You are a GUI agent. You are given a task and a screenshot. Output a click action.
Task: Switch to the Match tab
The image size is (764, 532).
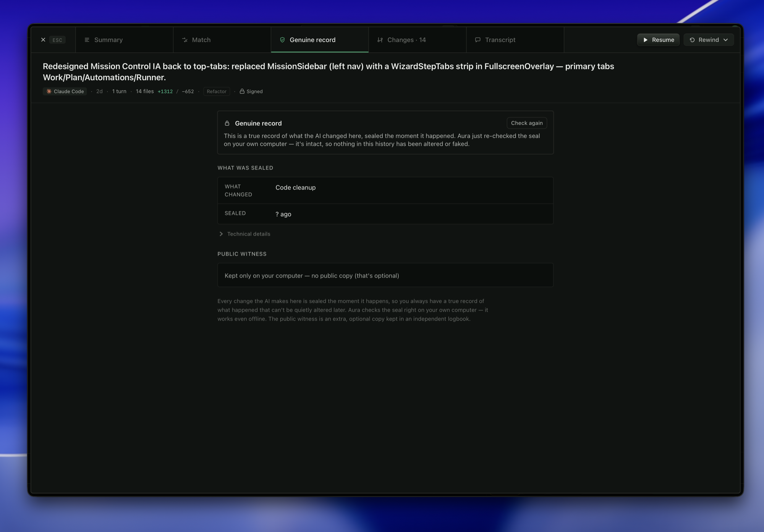pyautogui.click(x=222, y=40)
